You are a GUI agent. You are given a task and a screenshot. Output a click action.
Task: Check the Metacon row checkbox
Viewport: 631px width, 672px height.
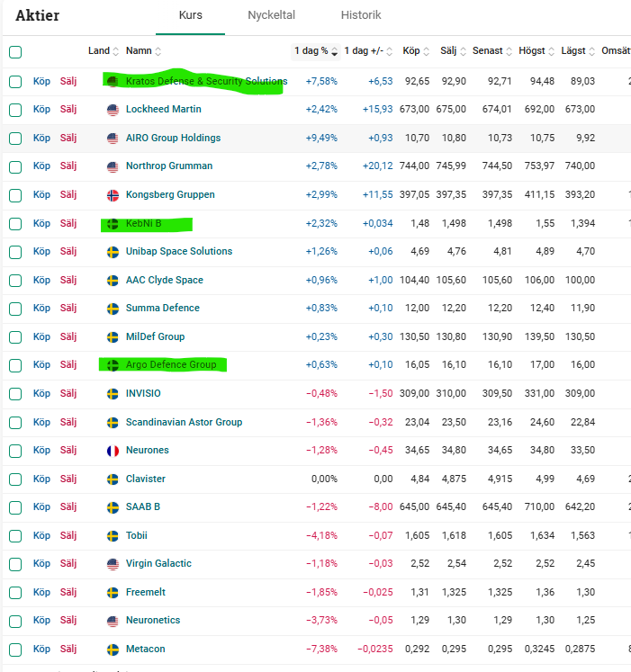pyautogui.click(x=15, y=650)
